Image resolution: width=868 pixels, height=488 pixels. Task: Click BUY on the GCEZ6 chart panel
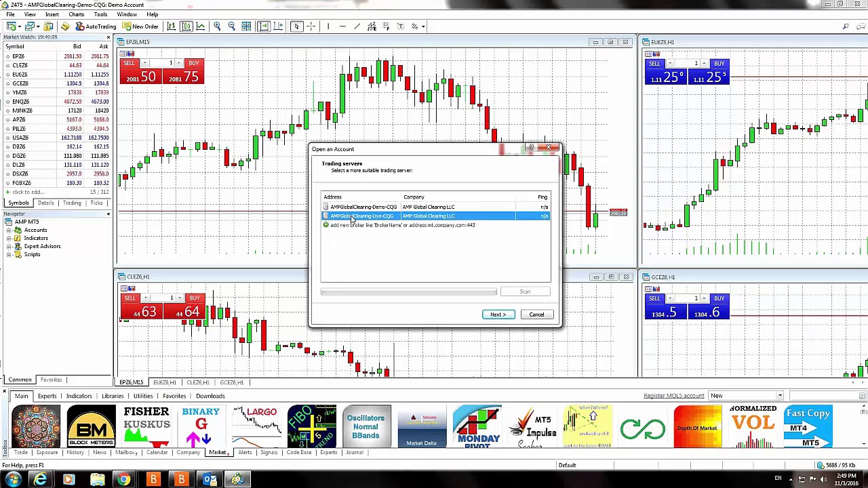(x=719, y=298)
